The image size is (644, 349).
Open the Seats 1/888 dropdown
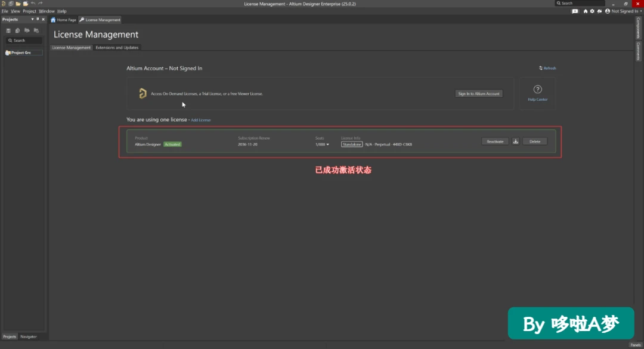coord(322,144)
